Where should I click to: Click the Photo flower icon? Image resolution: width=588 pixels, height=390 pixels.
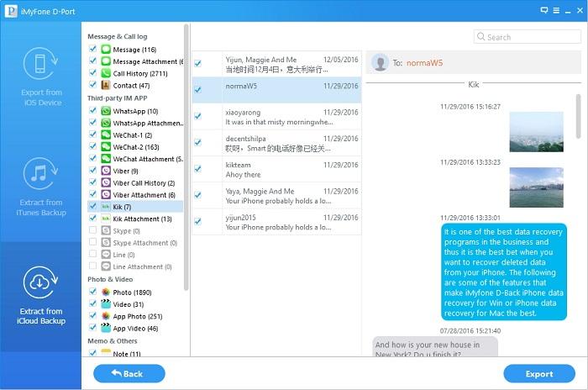106,292
